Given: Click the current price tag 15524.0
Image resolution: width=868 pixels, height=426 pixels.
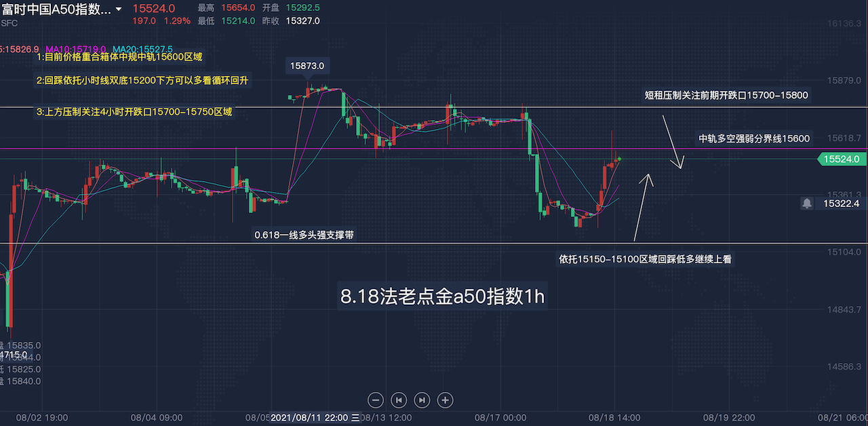Looking at the screenshot, I should tap(842, 159).
